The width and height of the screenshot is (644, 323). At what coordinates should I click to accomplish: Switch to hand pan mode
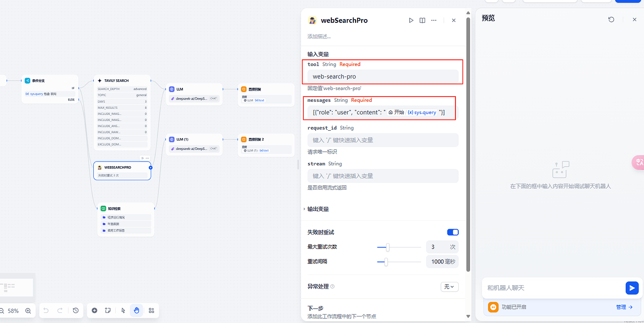(137, 310)
